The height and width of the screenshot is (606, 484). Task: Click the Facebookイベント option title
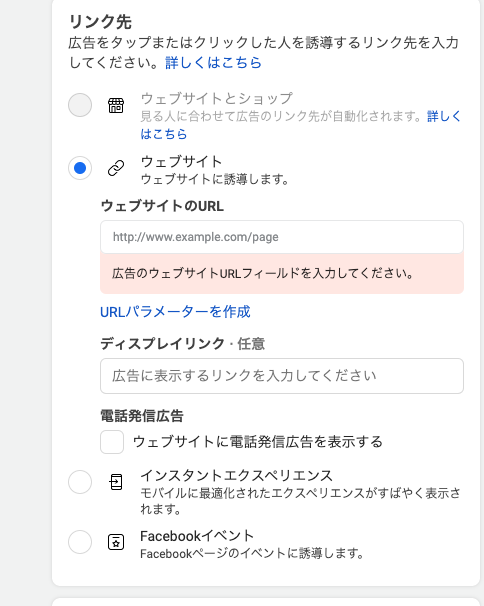(x=197, y=536)
